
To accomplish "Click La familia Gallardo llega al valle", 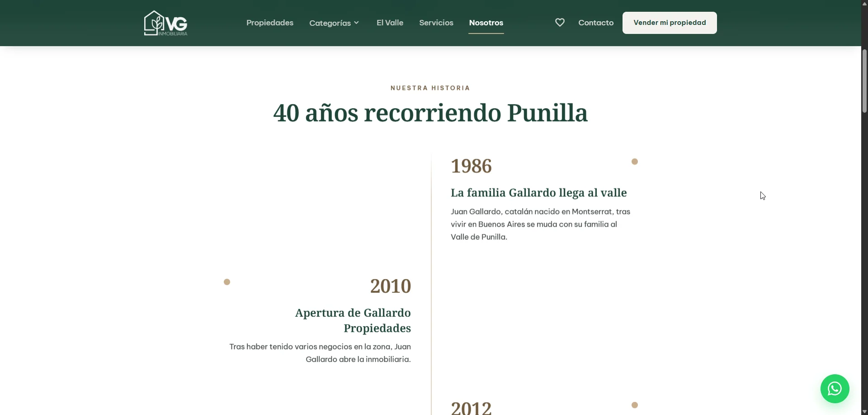I will (x=539, y=193).
